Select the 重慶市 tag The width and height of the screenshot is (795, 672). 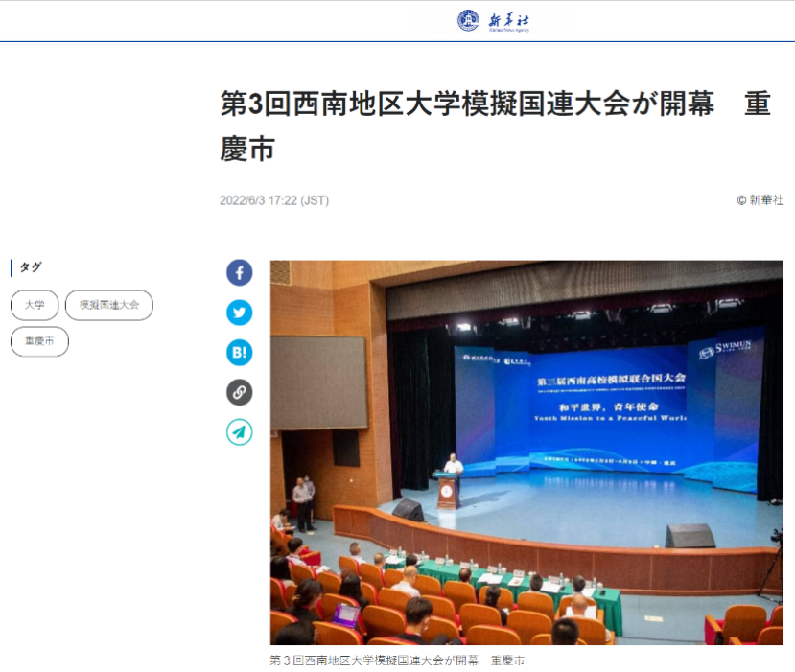pyautogui.click(x=39, y=341)
